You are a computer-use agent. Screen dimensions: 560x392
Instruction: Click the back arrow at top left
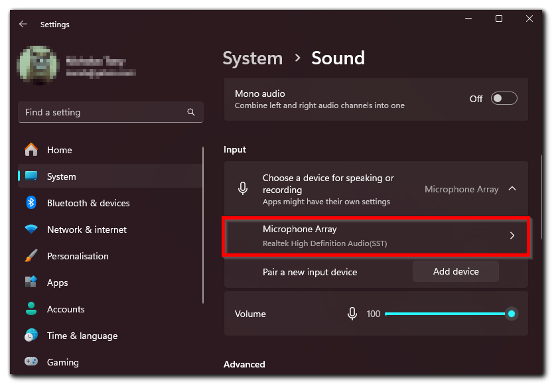tap(23, 24)
